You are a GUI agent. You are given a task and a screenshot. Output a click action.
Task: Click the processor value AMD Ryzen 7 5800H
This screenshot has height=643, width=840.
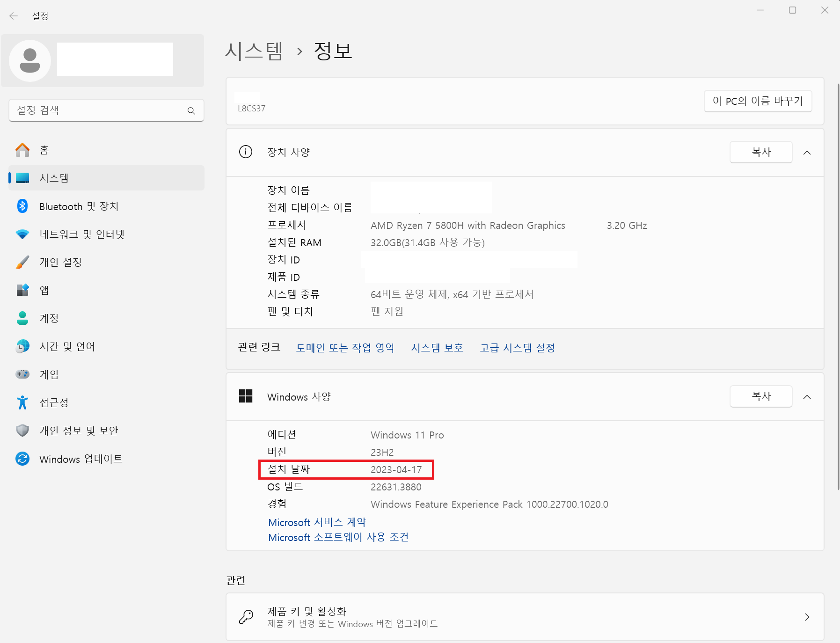pyautogui.click(x=468, y=226)
